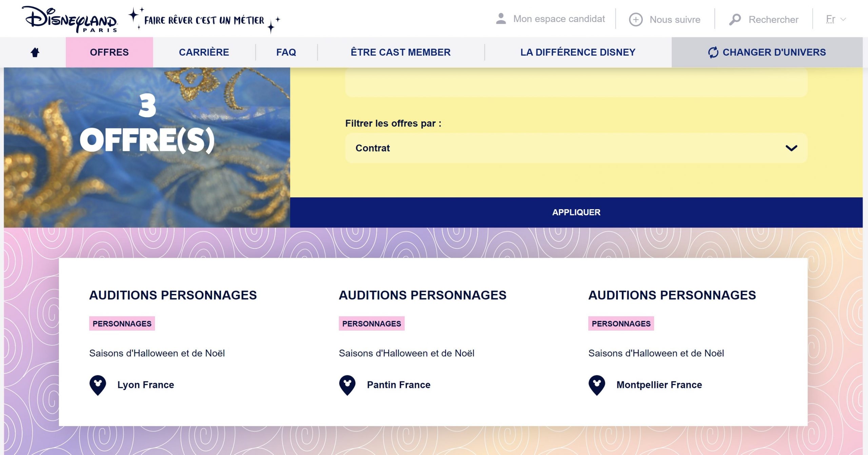Go to home via house icon

click(35, 52)
